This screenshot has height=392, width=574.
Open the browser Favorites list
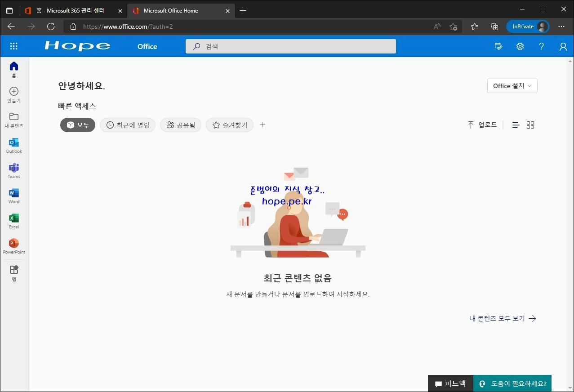475,27
